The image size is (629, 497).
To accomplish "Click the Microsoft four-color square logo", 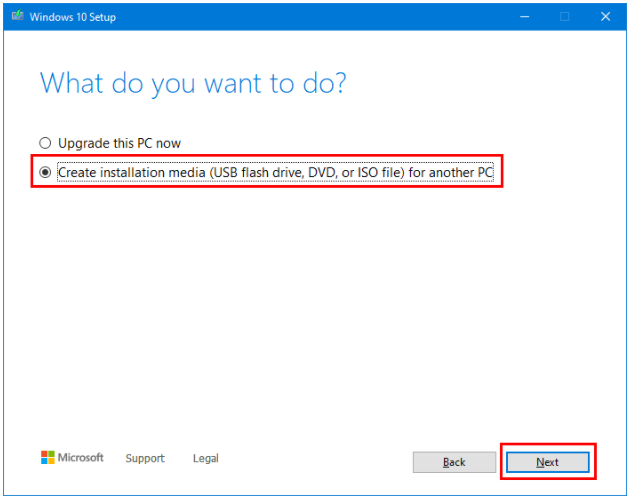I will [47, 458].
